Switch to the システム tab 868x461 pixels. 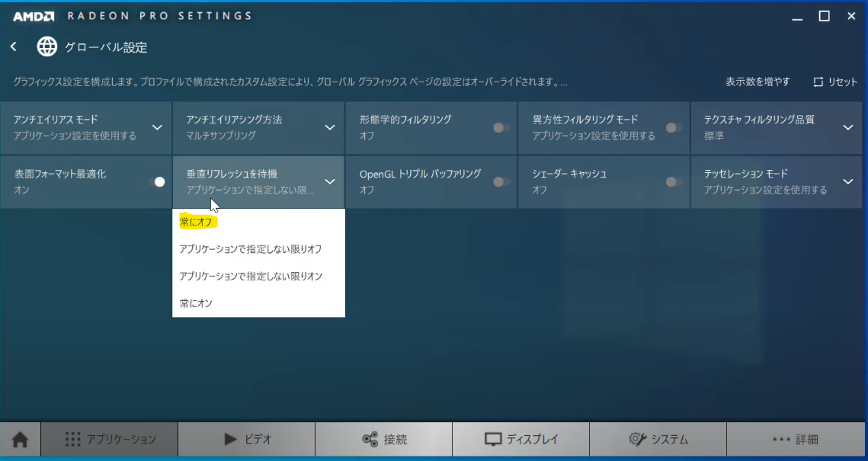click(x=658, y=440)
